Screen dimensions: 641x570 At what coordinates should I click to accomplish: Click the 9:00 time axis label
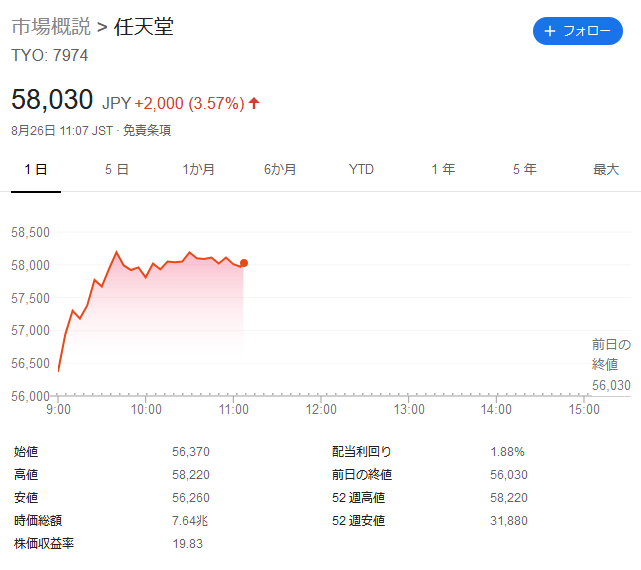(58, 409)
